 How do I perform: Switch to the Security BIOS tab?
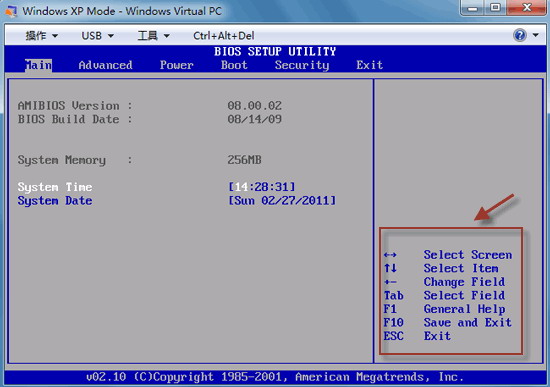[x=302, y=65]
